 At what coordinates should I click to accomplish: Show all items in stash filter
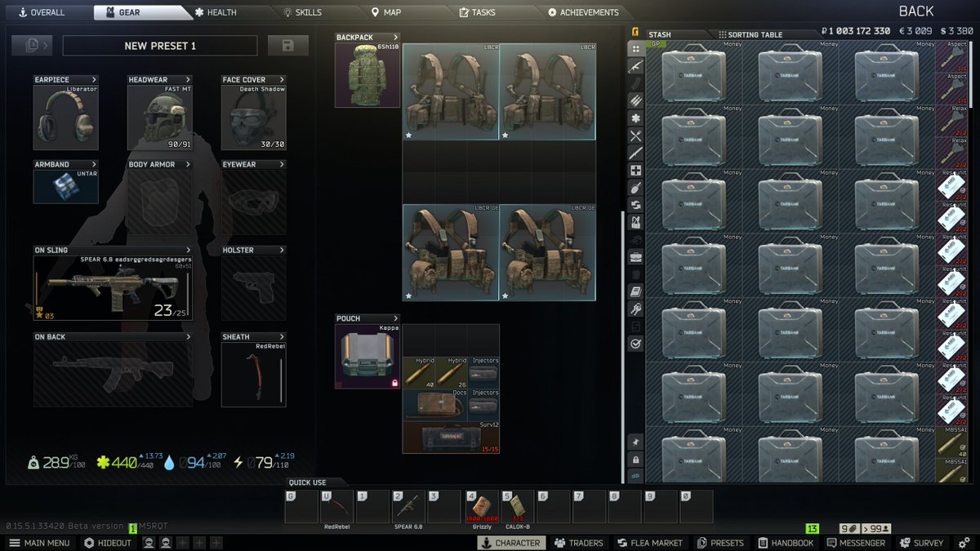(x=635, y=49)
